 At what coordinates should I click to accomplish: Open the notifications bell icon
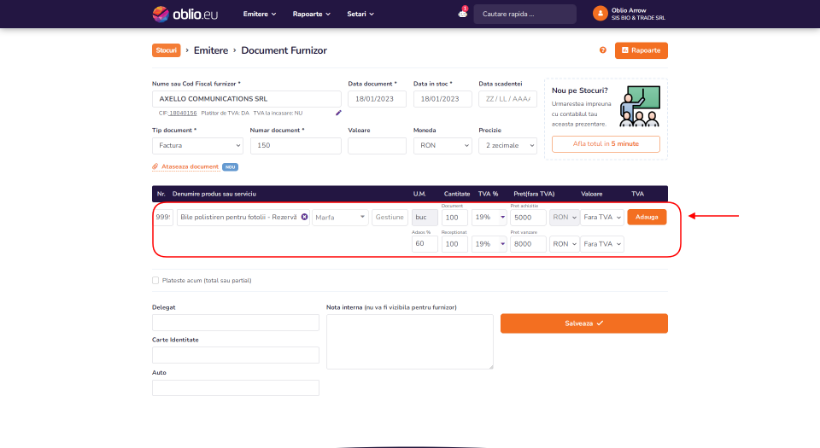point(463,13)
